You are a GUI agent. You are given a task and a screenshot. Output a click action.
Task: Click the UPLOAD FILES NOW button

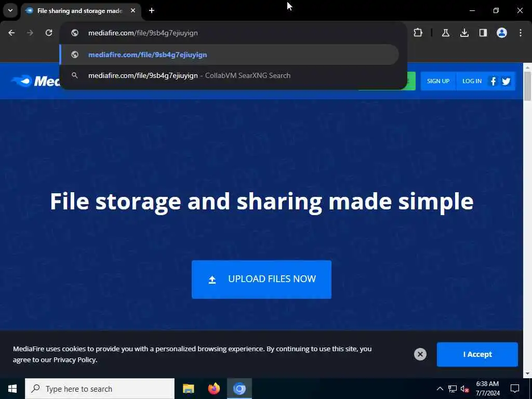pos(262,280)
